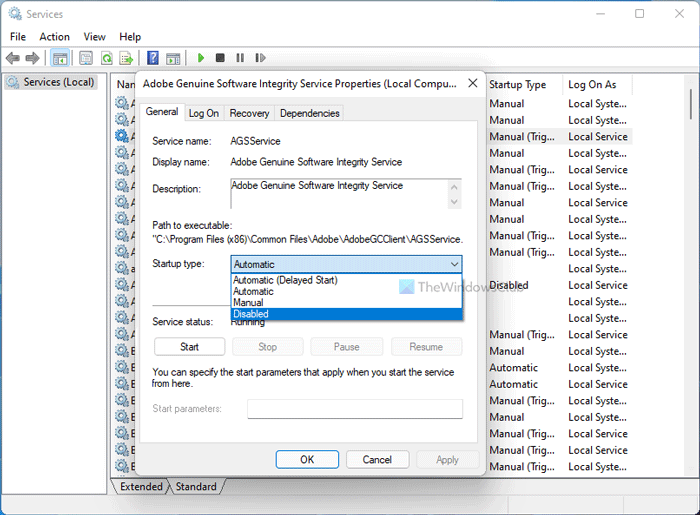
Task: Select Services (Local) in the tree
Action: pyautogui.click(x=58, y=82)
